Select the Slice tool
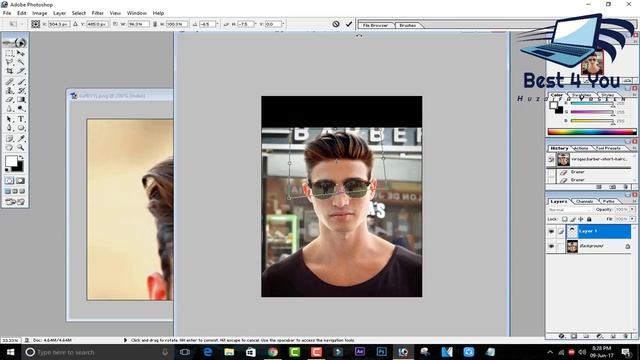 [21, 71]
